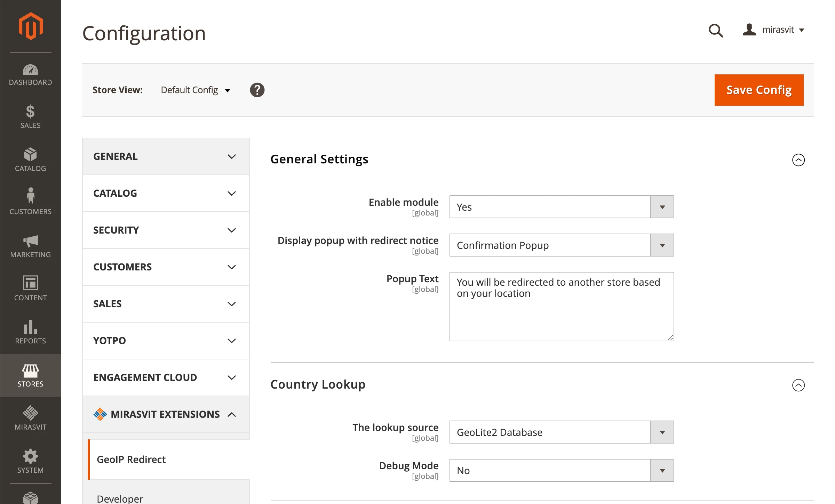Collapse the General Settings section
This screenshot has width=835, height=504.
coord(798,160)
